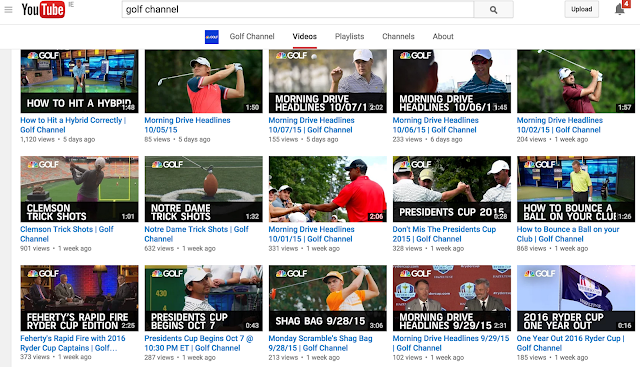Image resolution: width=640 pixels, height=367 pixels.
Task: Open Morning Drive Headlines 10/06/15 link
Action: pos(436,125)
